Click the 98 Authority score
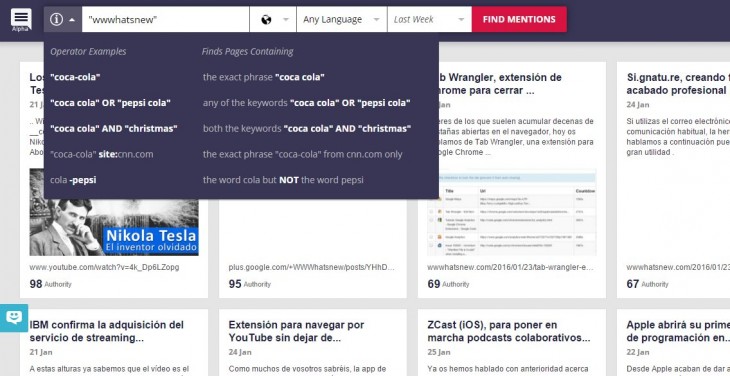 pyautogui.click(x=50, y=284)
